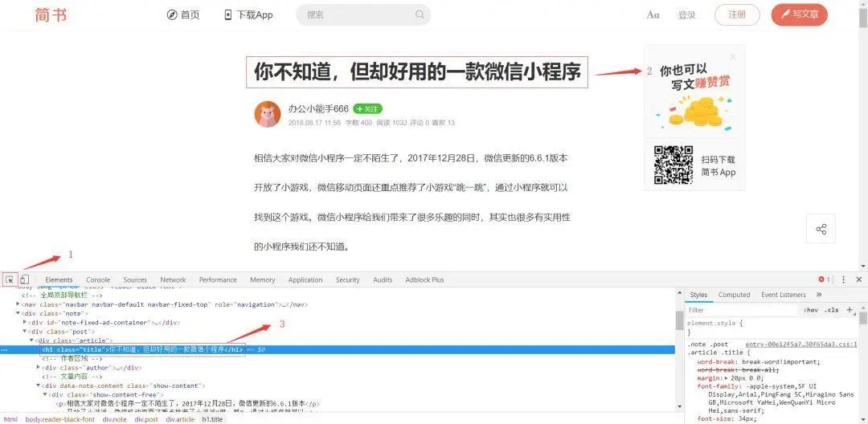This screenshot has height=424, width=868.
Task: Close the DevTools panel
Action: coord(858,279)
